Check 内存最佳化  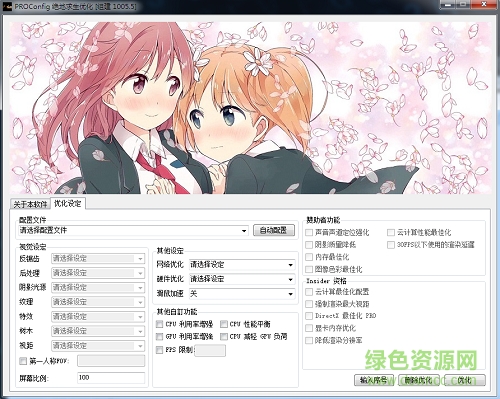click(309, 257)
